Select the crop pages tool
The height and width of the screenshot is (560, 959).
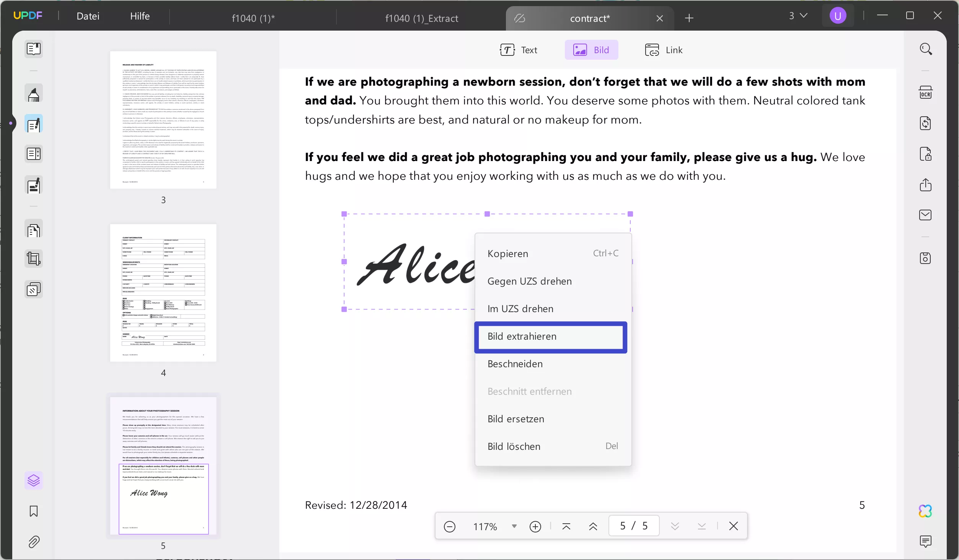pyautogui.click(x=34, y=259)
